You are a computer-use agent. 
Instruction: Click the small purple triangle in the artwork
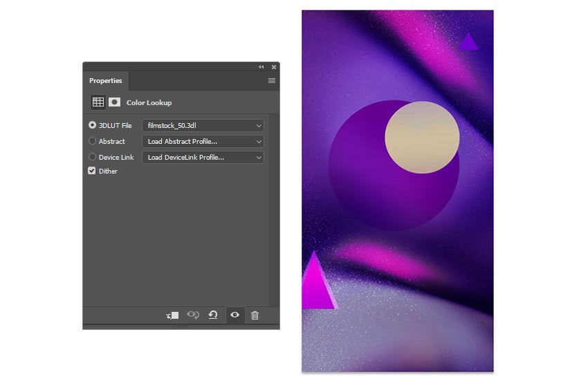(469, 42)
